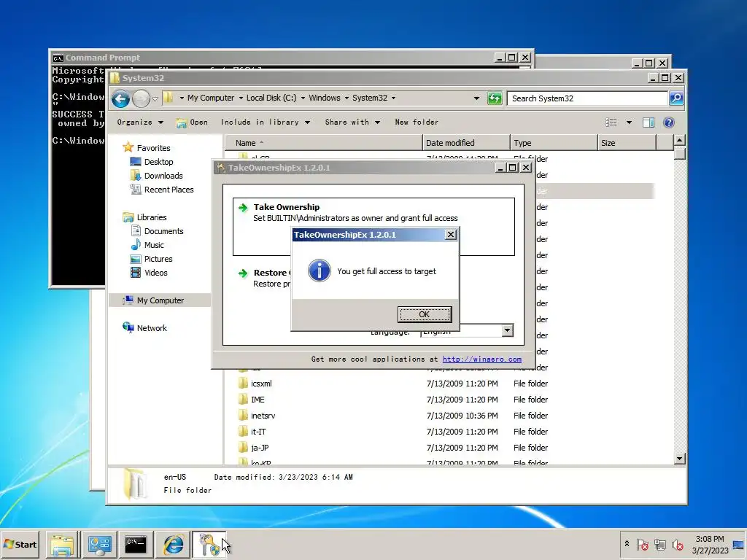Open Explorer help icon
747x560 pixels.
(x=669, y=122)
